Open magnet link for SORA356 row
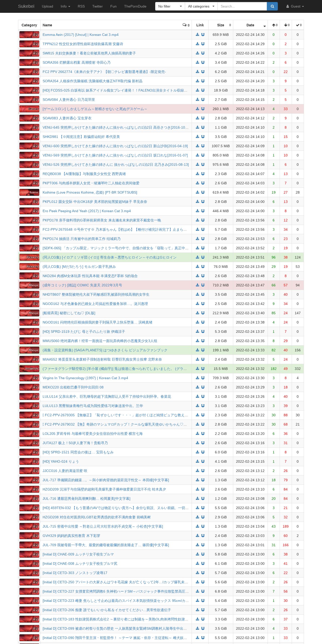Viewport: 322px width, 644px height. tap(203, 62)
